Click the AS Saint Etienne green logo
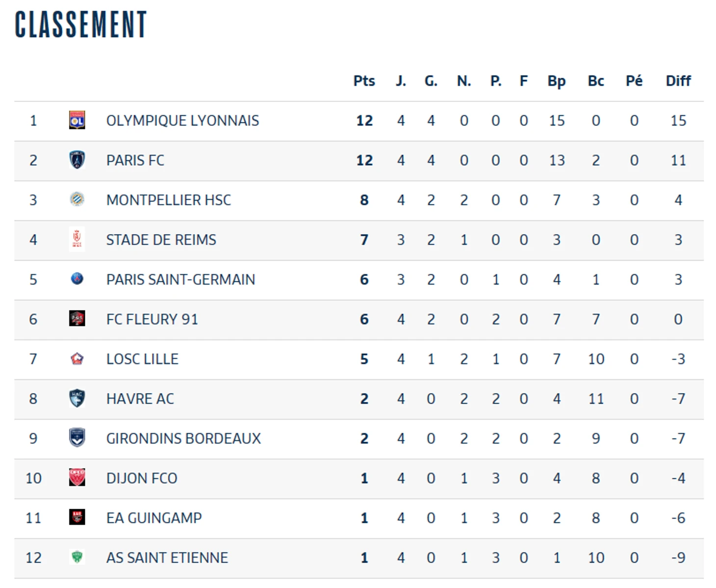Image resolution: width=716 pixels, height=588 pixels. 77,557
